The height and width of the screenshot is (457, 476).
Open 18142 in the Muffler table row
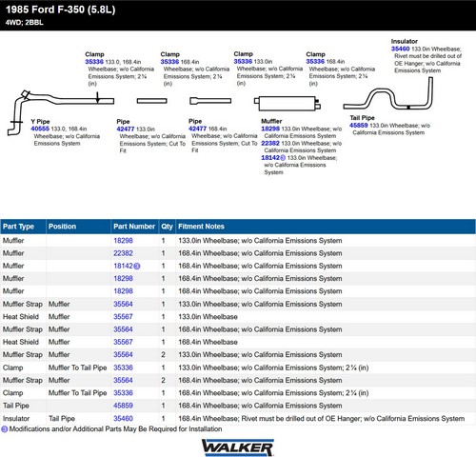click(x=123, y=267)
